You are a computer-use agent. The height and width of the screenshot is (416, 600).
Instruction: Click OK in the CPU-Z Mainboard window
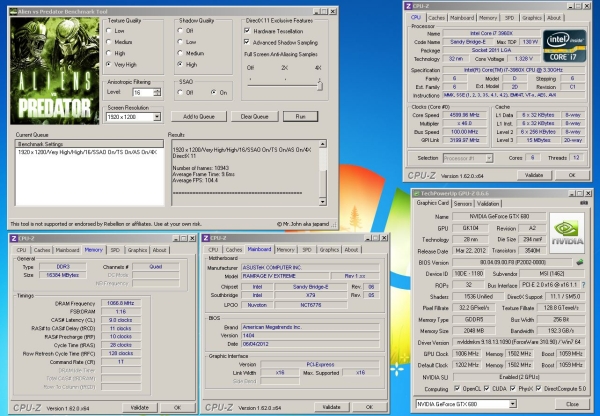[369, 407]
